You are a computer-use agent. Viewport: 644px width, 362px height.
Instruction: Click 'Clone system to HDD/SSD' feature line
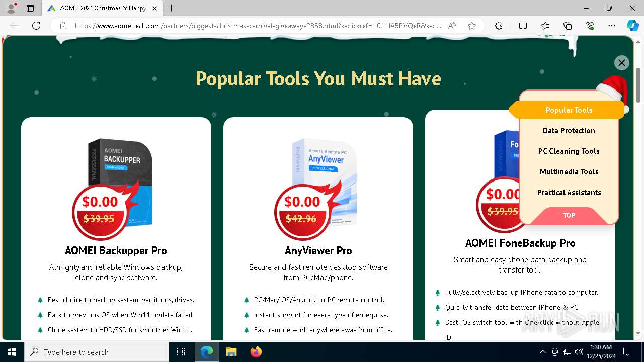pyautogui.click(x=120, y=330)
